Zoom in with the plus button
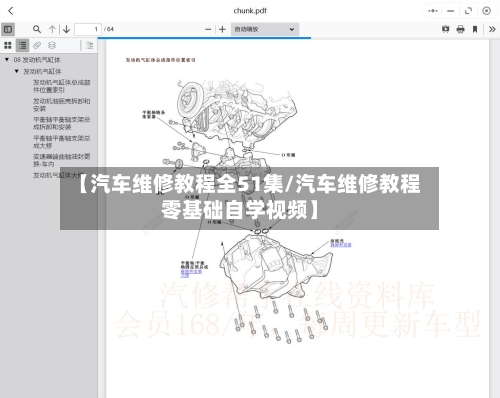Screen dimensions: 500x398 tap(222, 29)
